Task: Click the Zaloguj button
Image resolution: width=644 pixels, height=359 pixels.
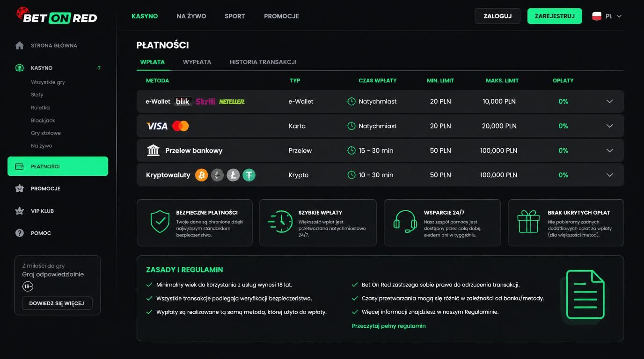Action: [x=498, y=16]
